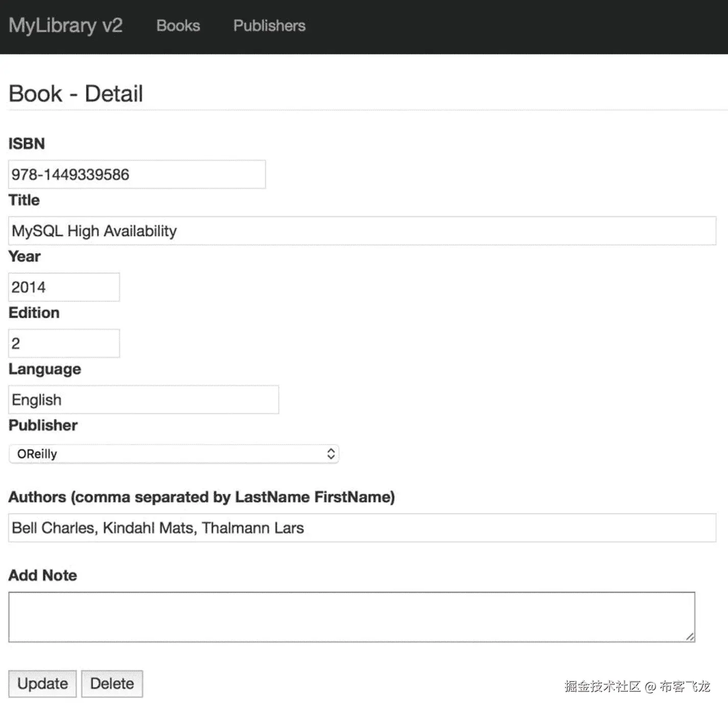
Task: Click inside the Add Note textarea
Action: pos(351,617)
